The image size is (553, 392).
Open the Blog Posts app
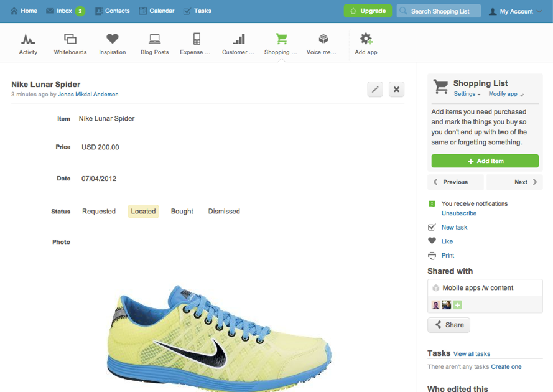tap(154, 44)
